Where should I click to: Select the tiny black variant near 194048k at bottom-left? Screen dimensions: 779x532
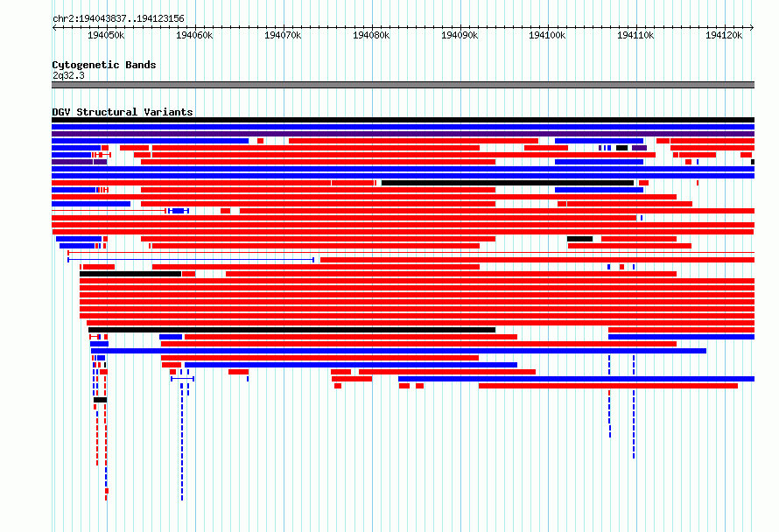tap(100, 400)
